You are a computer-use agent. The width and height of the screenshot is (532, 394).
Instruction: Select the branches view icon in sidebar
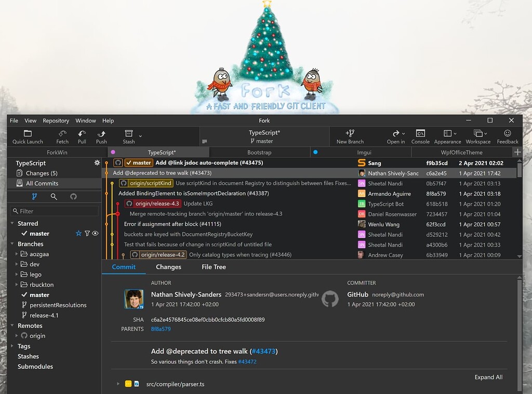[34, 196]
